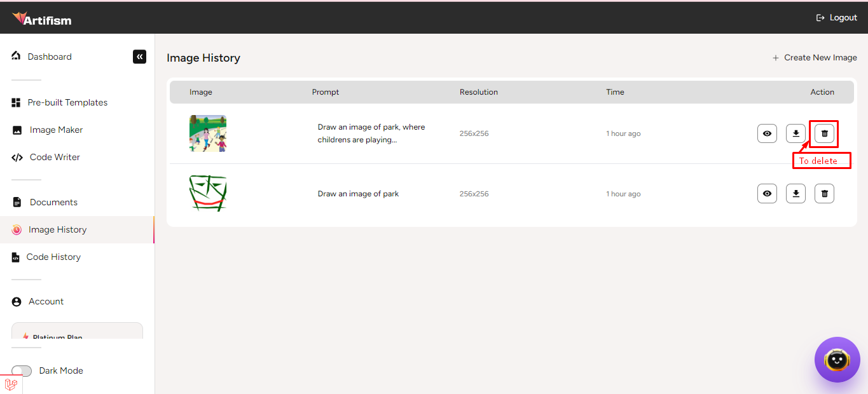View the children playing park image

[767, 133]
